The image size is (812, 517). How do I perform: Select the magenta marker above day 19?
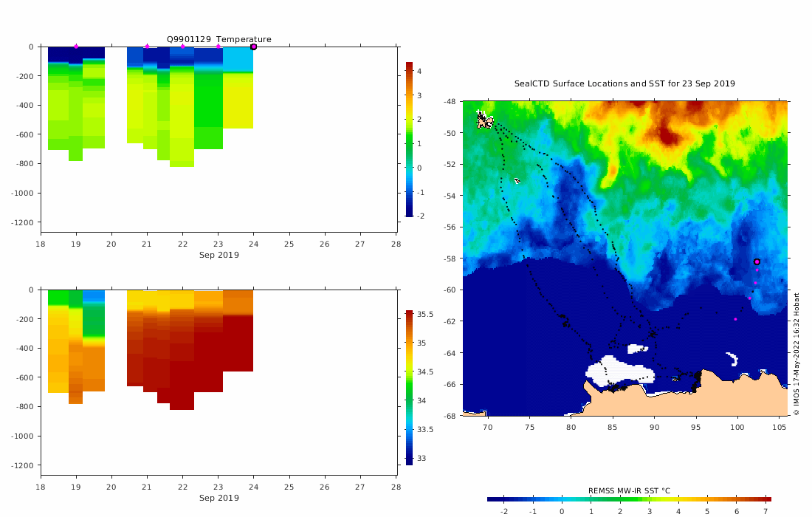76,47
